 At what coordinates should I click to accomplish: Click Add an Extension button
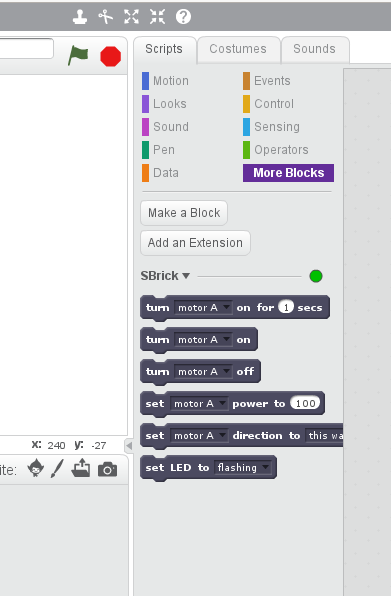coord(195,243)
